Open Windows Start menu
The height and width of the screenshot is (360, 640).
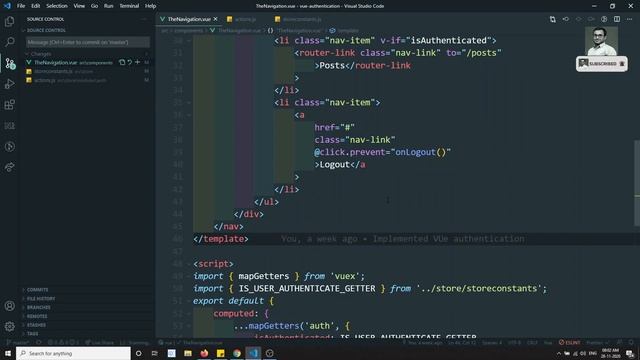[7, 353]
